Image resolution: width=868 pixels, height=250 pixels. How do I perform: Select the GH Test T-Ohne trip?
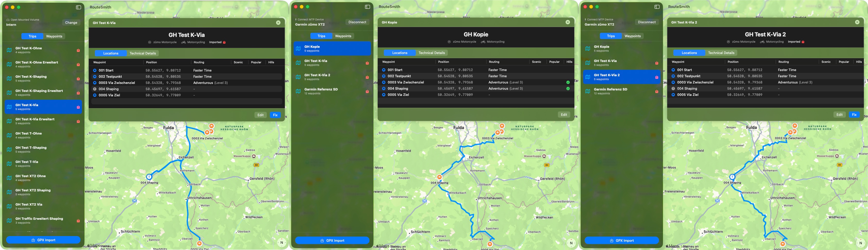43,135
